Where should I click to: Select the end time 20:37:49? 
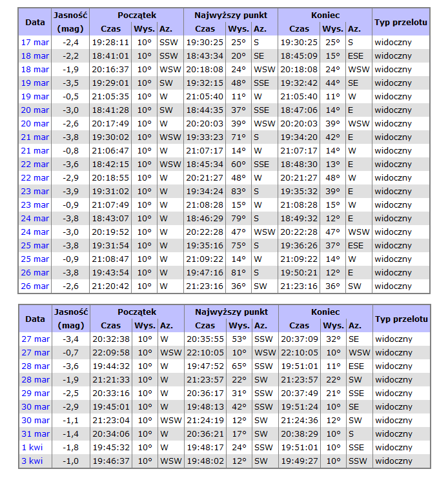tap(300, 393)
